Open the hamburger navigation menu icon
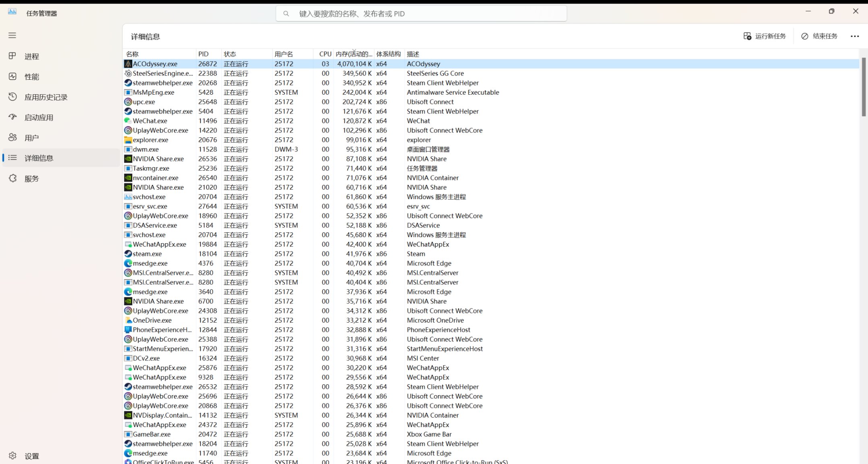The image size is (868, 464). click(x=12, y=35)
